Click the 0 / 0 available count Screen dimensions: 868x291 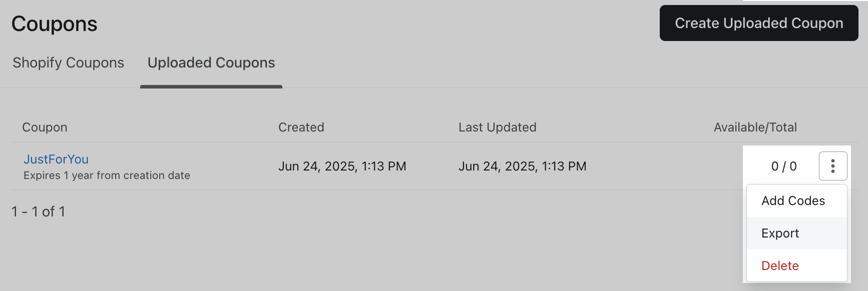point(783,166)
